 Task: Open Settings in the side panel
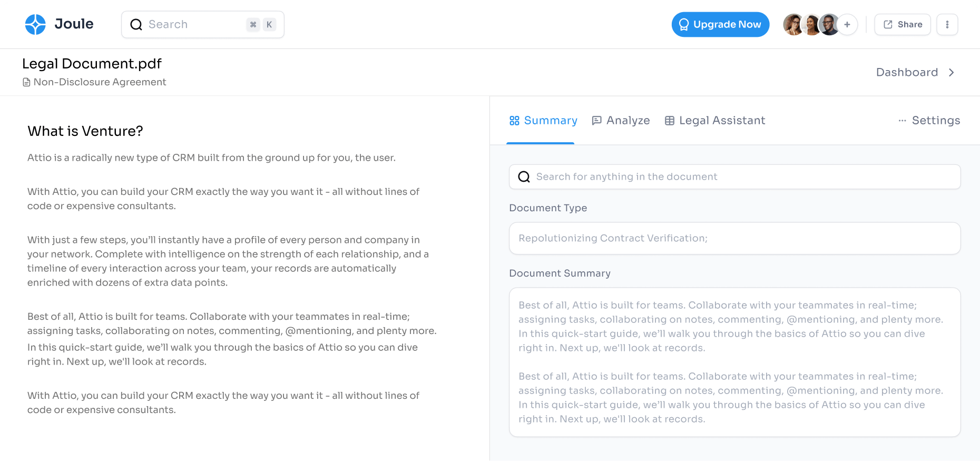[936, 121]
